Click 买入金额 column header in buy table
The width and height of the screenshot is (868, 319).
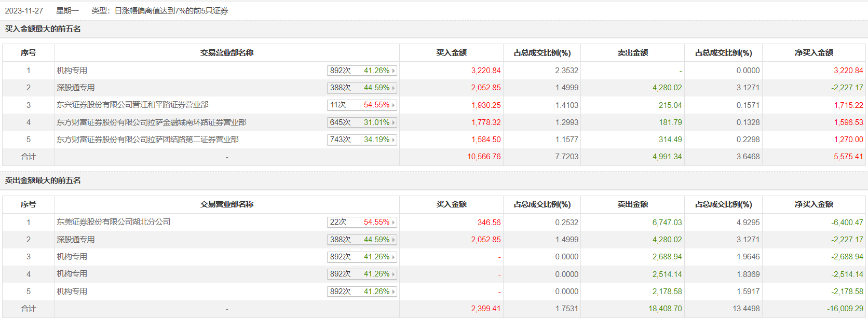[451, 53]
